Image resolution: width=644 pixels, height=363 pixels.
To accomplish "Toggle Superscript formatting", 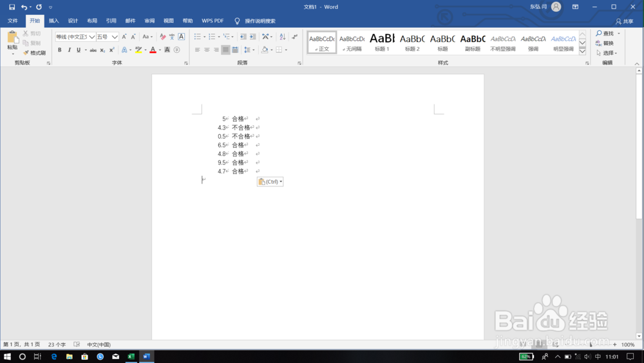I will 111,50.
